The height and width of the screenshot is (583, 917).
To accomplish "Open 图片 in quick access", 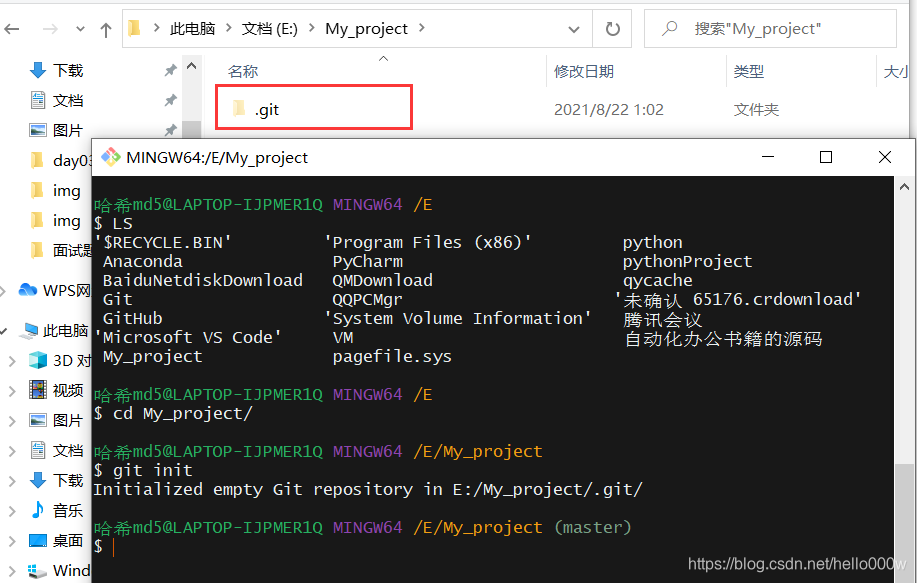I will tap(68, 130).
